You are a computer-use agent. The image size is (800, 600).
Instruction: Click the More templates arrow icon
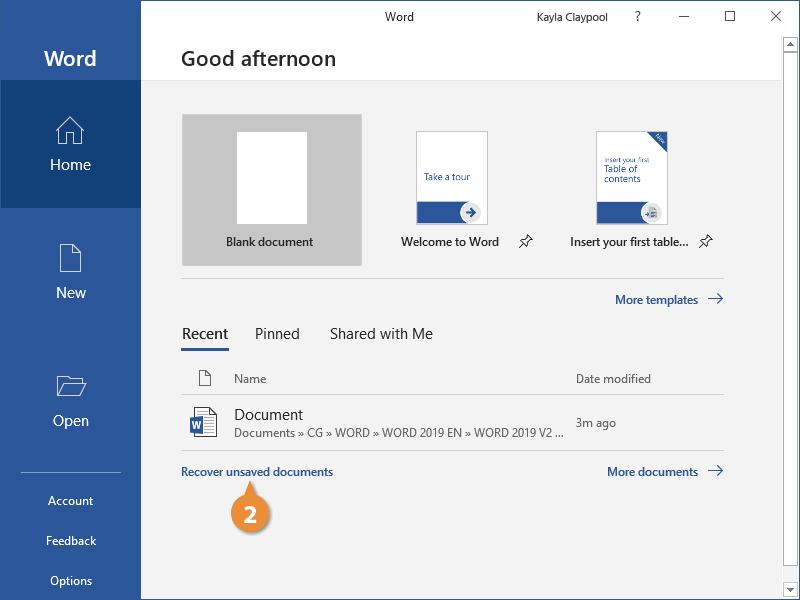716,299
